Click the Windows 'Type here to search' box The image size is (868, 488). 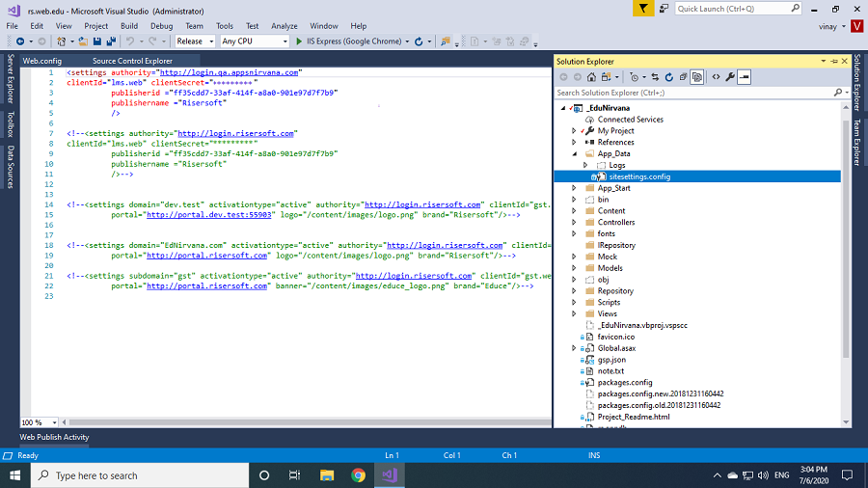coord(140,475)
